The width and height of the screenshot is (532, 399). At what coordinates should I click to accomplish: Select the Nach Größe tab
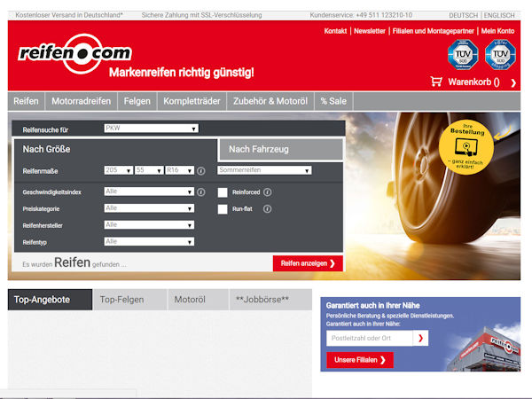pyautogui.click(x=115, y=149)
